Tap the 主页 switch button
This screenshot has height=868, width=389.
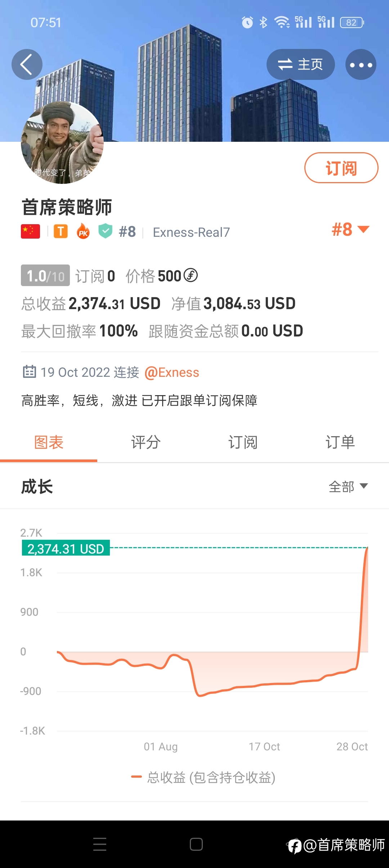tap(300, 65)
